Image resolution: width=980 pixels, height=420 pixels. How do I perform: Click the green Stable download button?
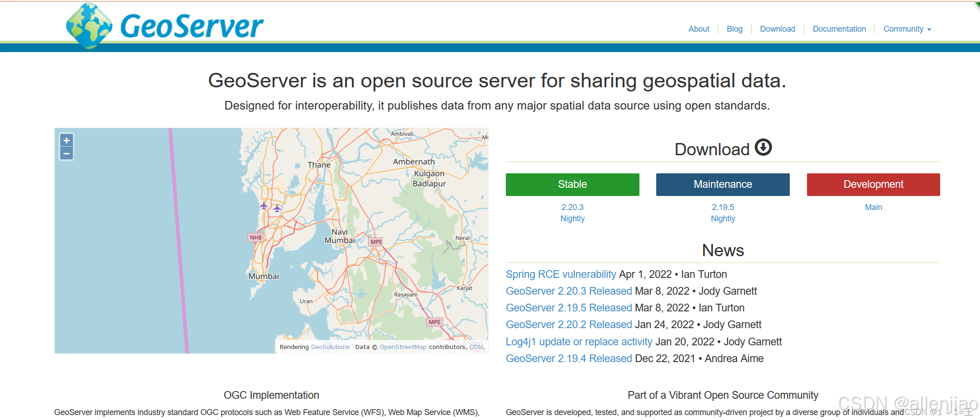572,184
